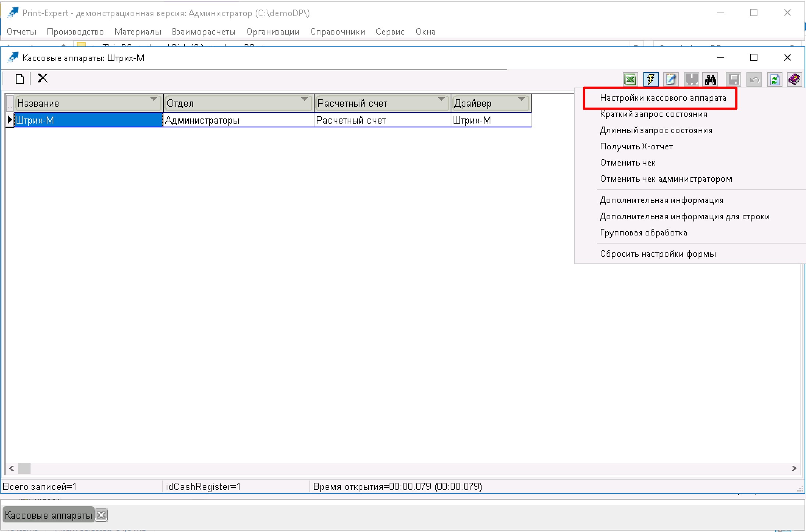Viewport: 806px width, 532px height.
Task: Minimize the Кассовые аппараты window
Action: pos(721,58)
